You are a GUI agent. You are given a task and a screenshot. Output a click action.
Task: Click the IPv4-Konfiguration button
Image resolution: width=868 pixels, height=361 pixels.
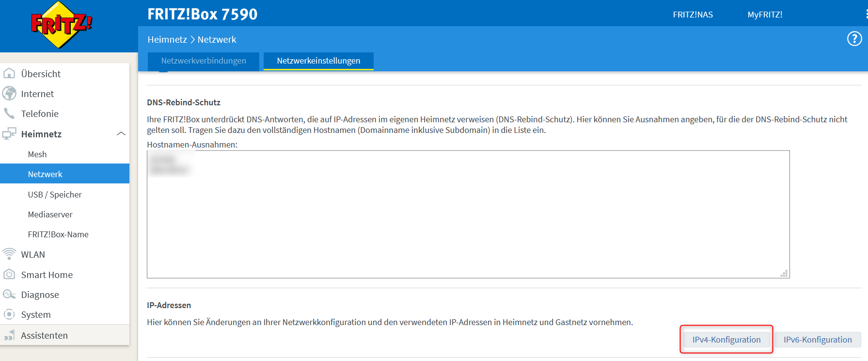click(x=726, y=340)
